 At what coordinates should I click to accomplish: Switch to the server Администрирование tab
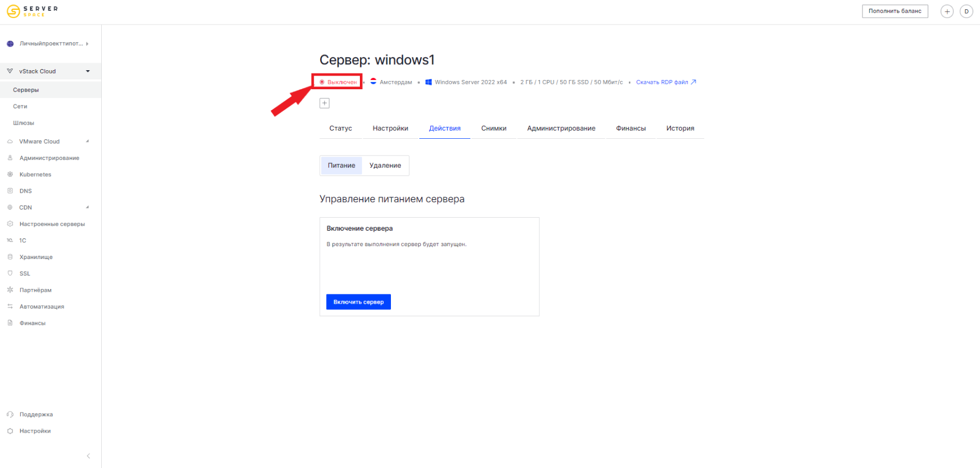[x=561, y=128]
